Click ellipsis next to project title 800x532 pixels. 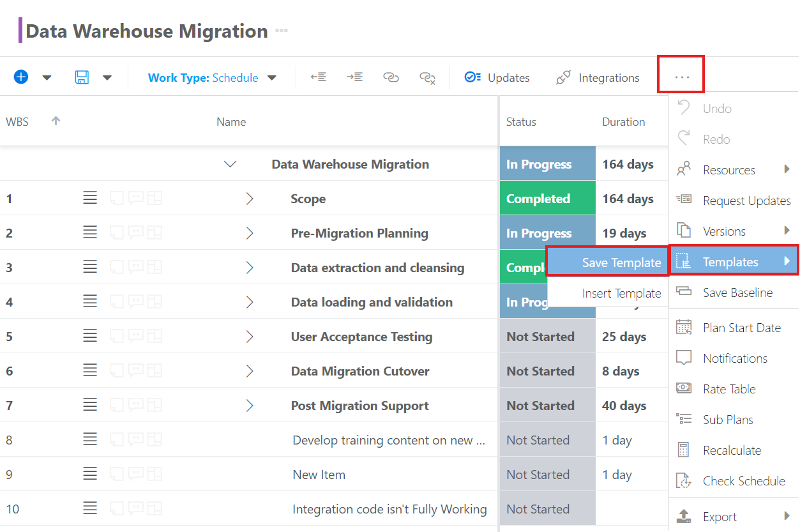pyautogui.click(x=282, y=31)
